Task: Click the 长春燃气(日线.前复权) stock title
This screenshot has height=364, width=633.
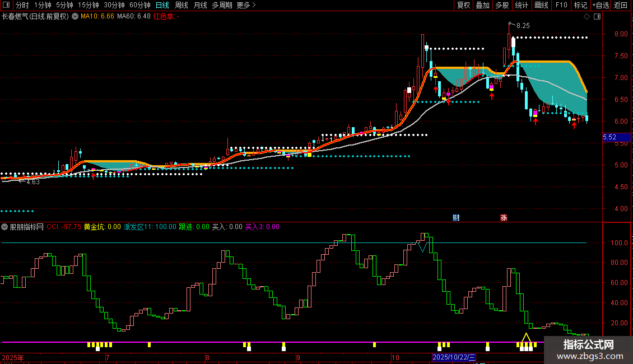Action: (x=35, y=17)
